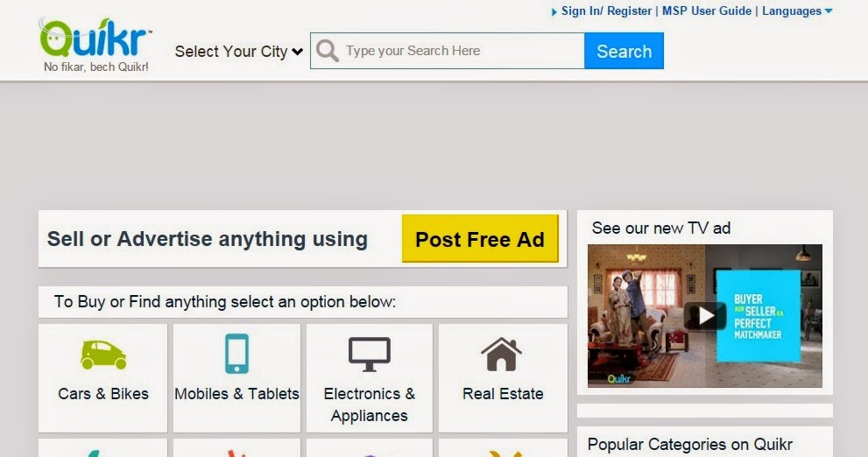Click the Quikr logo

[x=95, y=45]
